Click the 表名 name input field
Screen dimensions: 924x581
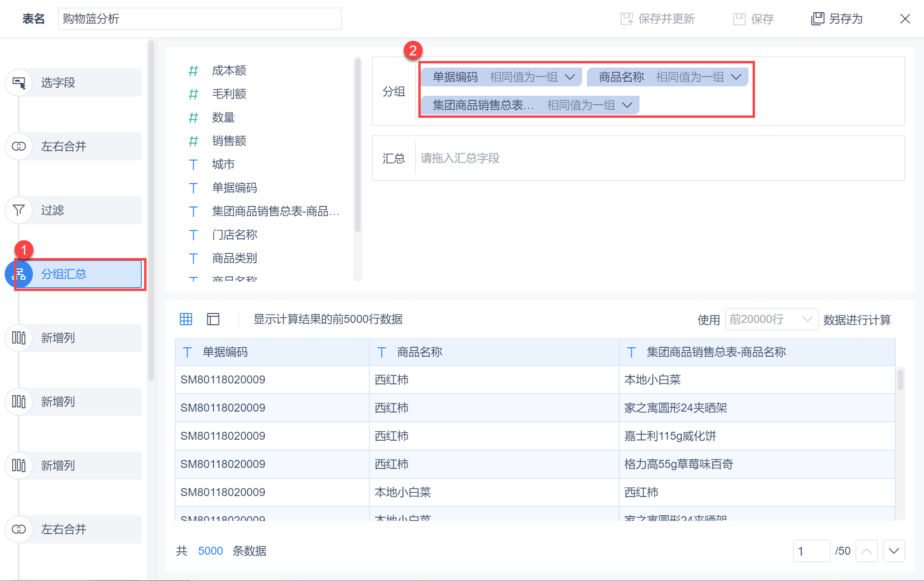[200, 19]
